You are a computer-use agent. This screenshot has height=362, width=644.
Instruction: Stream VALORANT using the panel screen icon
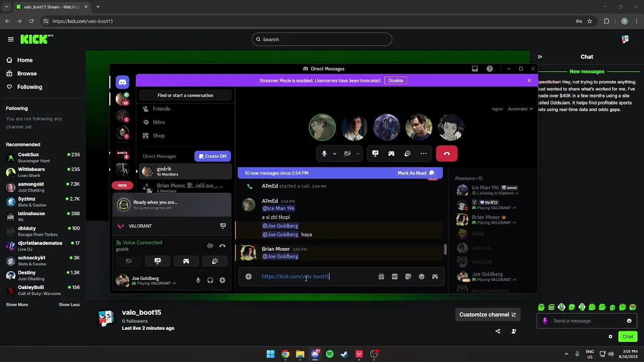(x=223, y=226)
